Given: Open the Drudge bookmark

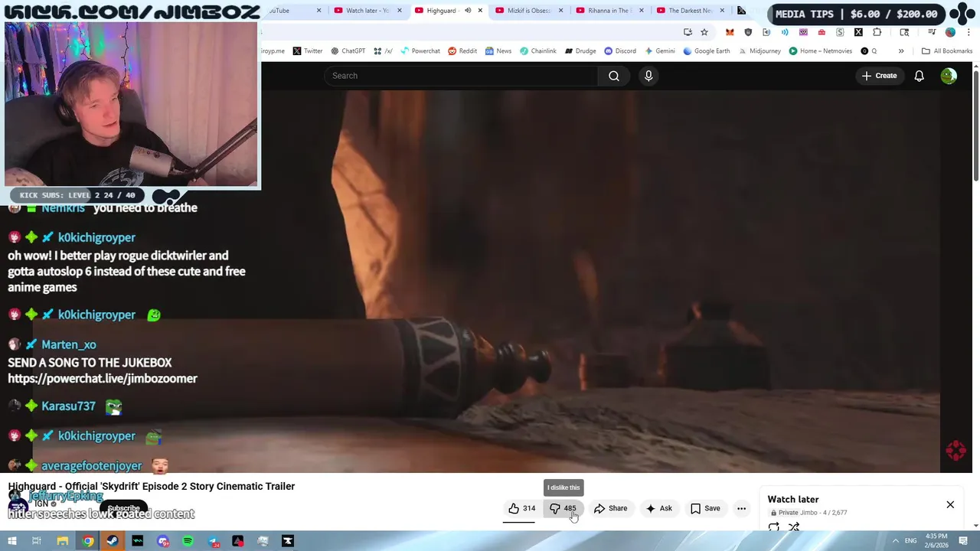Looking at the screenshot, I should [580, 51].
